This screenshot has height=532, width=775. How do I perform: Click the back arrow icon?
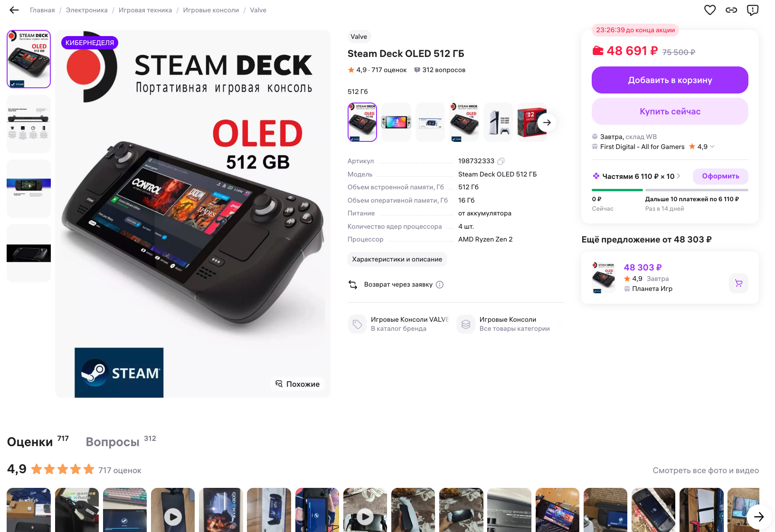coord(14,10)
